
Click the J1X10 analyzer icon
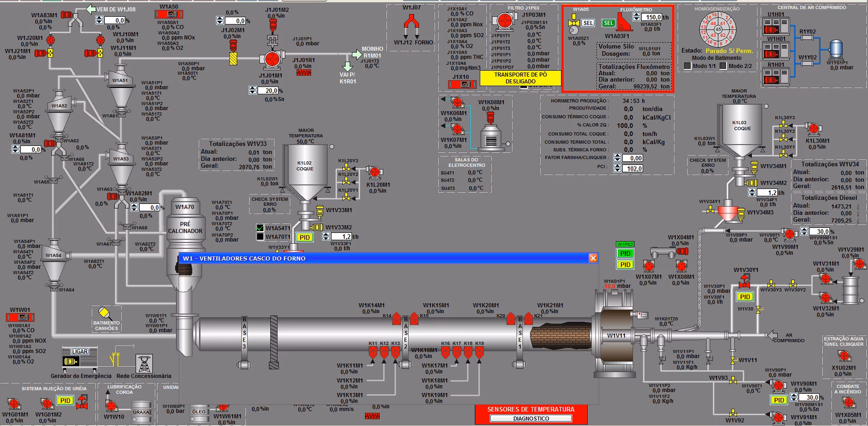461,85
